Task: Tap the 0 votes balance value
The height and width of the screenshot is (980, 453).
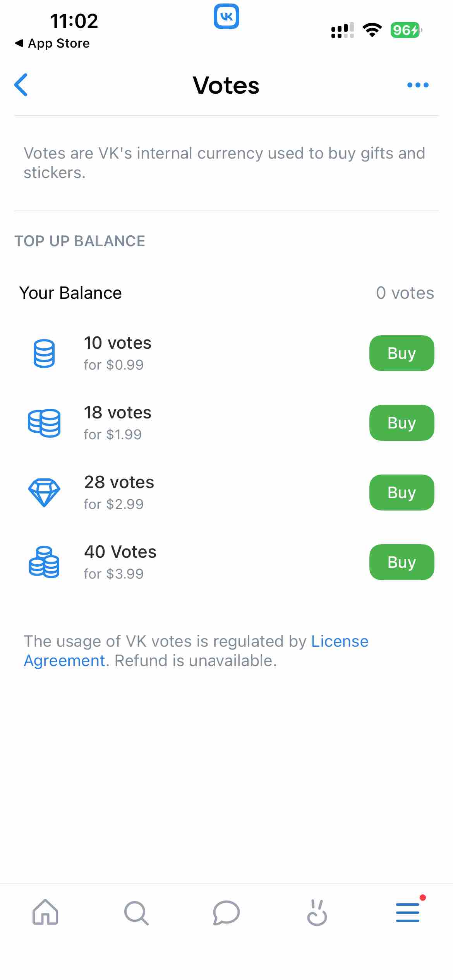Action: click(x=404, y=293)
